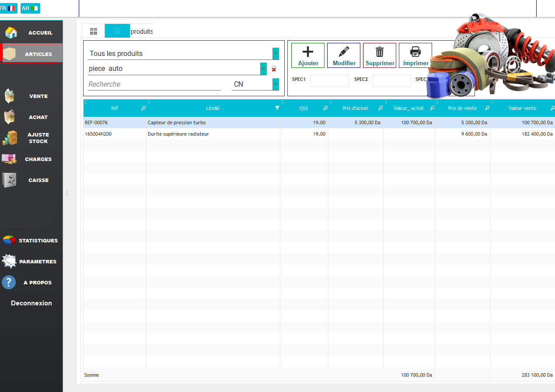Switch to list view icon
The width and height of the screenshot is (555, 392).
tap(117, 31)
